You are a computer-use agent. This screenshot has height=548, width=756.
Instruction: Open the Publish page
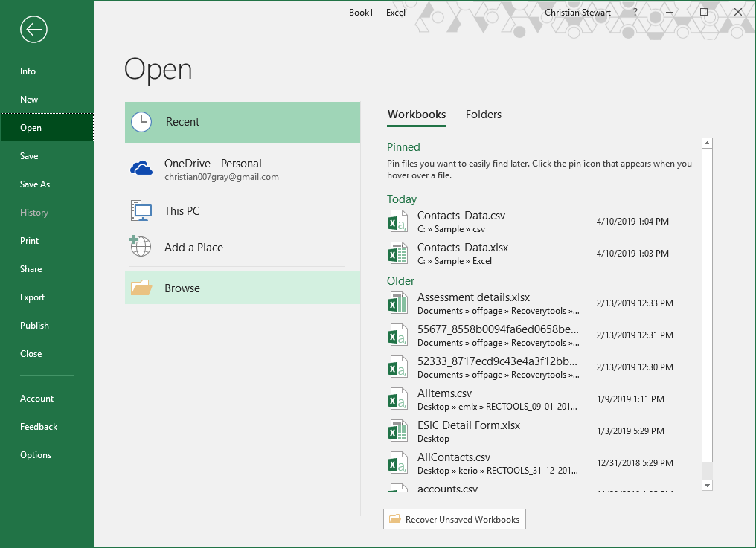click(x=47, y=326)
